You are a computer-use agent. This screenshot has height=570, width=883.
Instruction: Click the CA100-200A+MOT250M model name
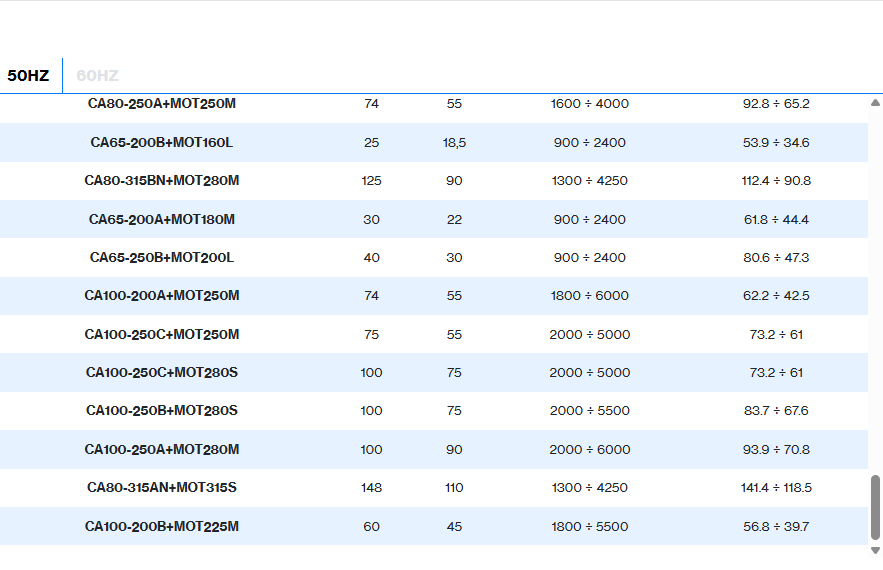pyautogui.click(x=161, y=296)
